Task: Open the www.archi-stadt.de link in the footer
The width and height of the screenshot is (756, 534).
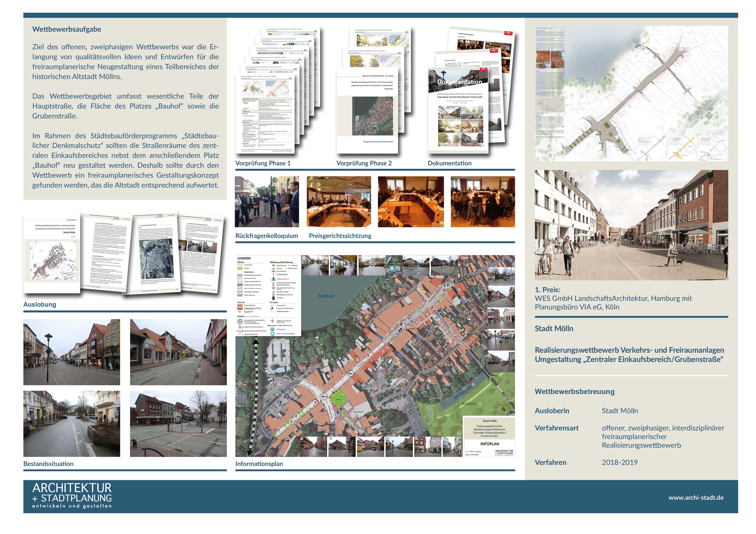Action: [x=696, y=497]
